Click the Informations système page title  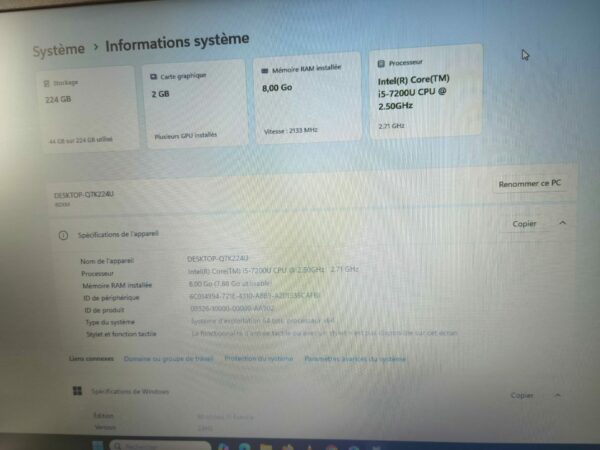(x=177, y=42)
